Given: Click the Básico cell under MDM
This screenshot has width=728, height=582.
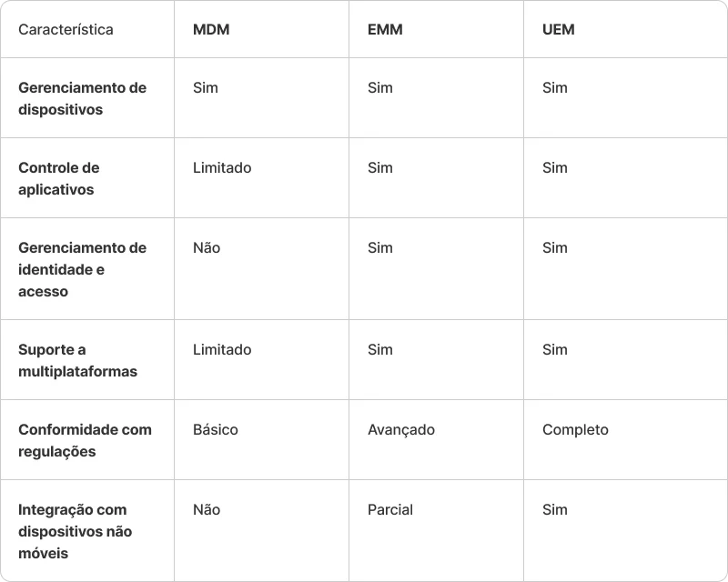Looking at the screenshot, I should [215, 429].
